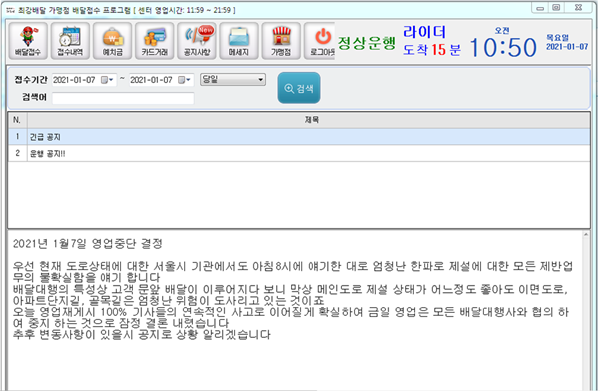The image size is (600, 391).
Task: Open the end date calendar dropdown
Action: click(x=184, y=80)
